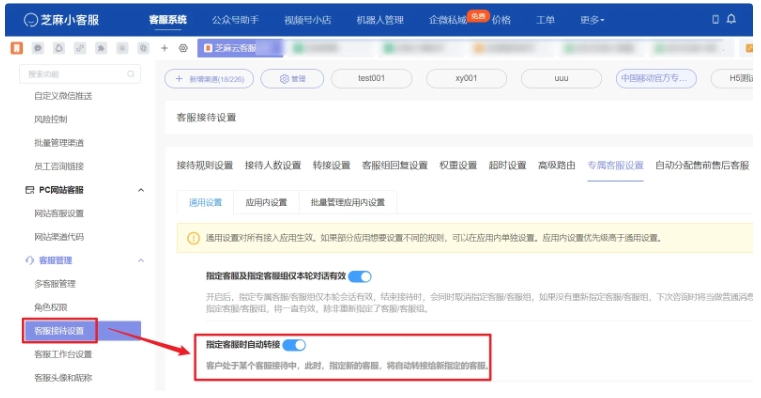Image resolution: width=761 pixels, height=398 pixels.
Task: Click the 客服管理 headset icon
Action: 30,261
